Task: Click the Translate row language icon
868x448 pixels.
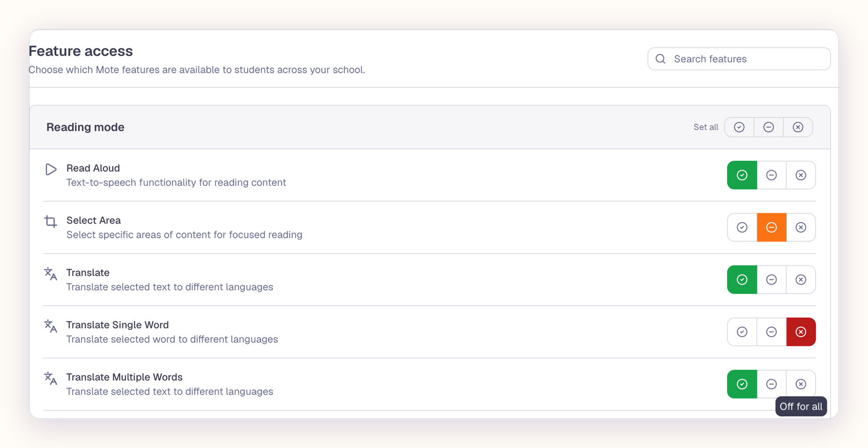Action: [51, 274]
